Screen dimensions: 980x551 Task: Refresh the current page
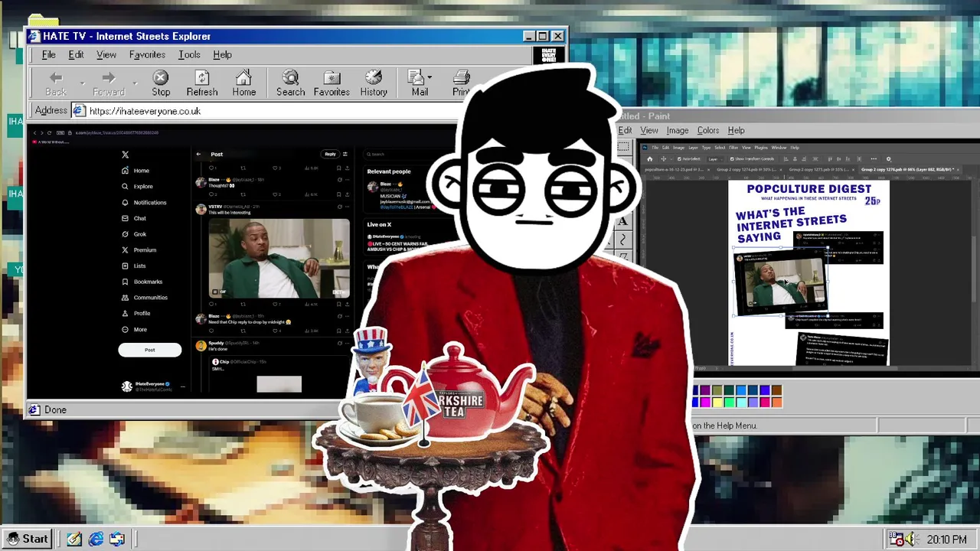point(202,83)
